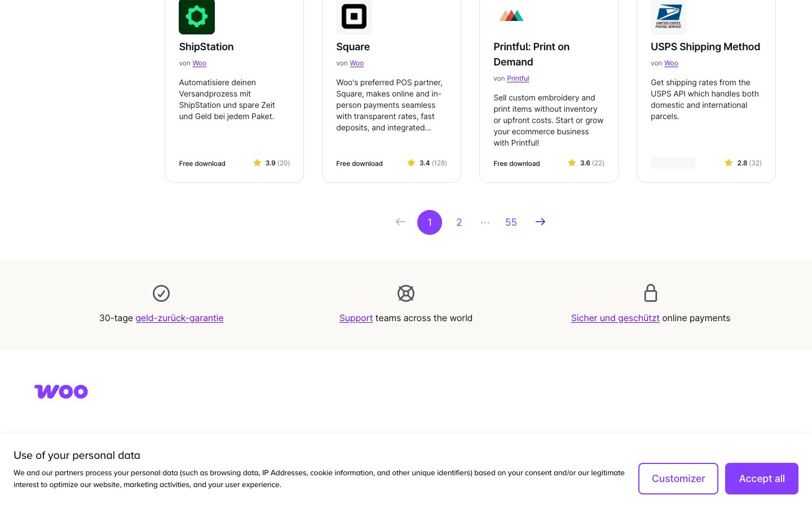Click the previous page arrow
Screen dimensions: 812x508
400,222
